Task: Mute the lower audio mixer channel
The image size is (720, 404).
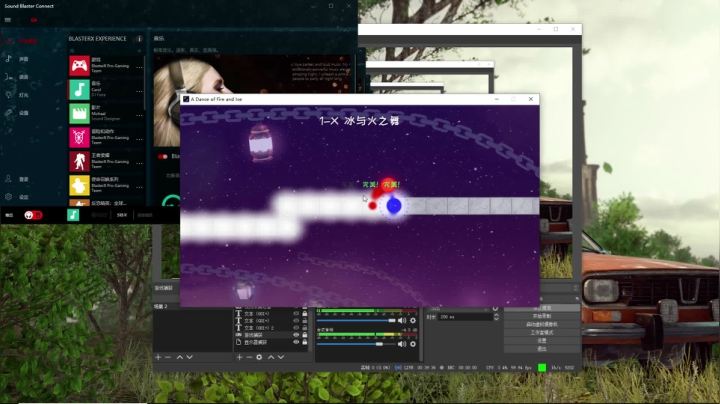Action: pyautogui.click(x=402, y=344)
